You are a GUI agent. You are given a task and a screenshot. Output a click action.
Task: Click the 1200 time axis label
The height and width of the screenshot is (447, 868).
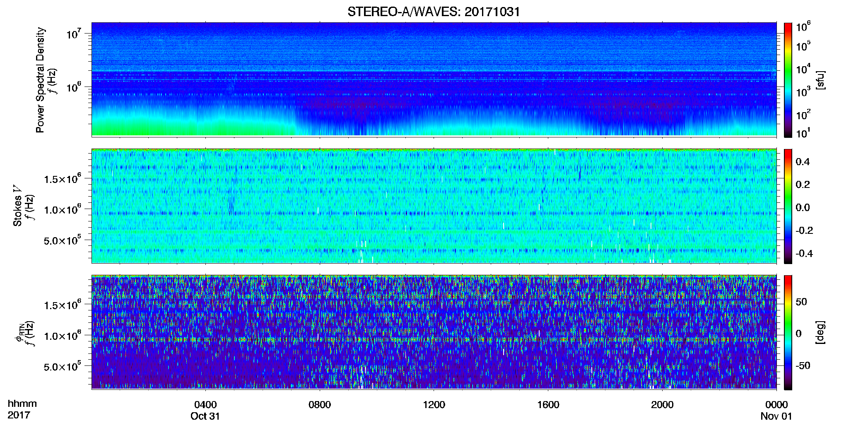coord(434,405)
